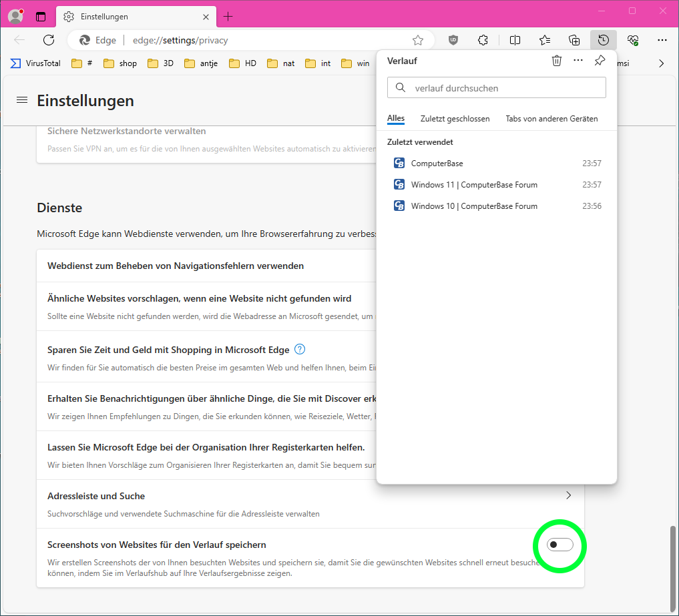Reload the current page

49,40
